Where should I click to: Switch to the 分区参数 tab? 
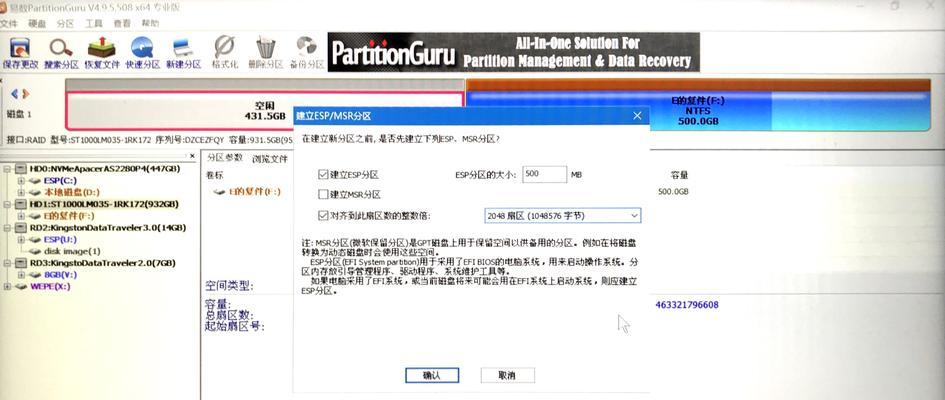[x=224, y=158]
